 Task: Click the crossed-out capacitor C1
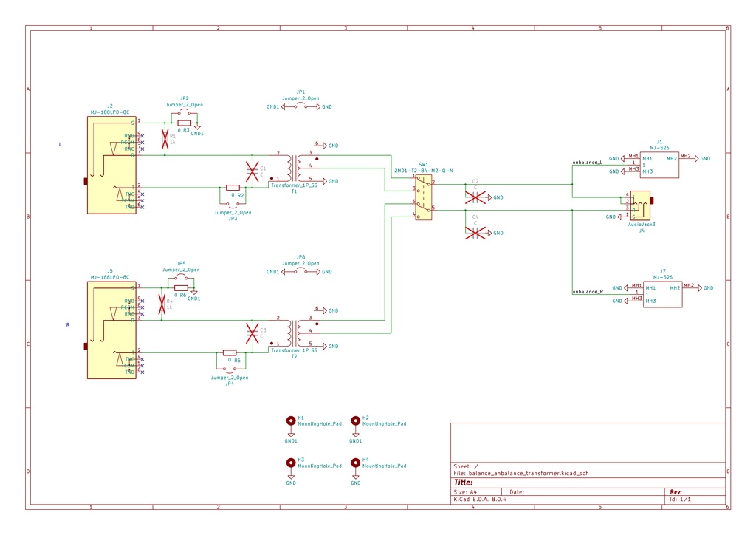[252, 171]
